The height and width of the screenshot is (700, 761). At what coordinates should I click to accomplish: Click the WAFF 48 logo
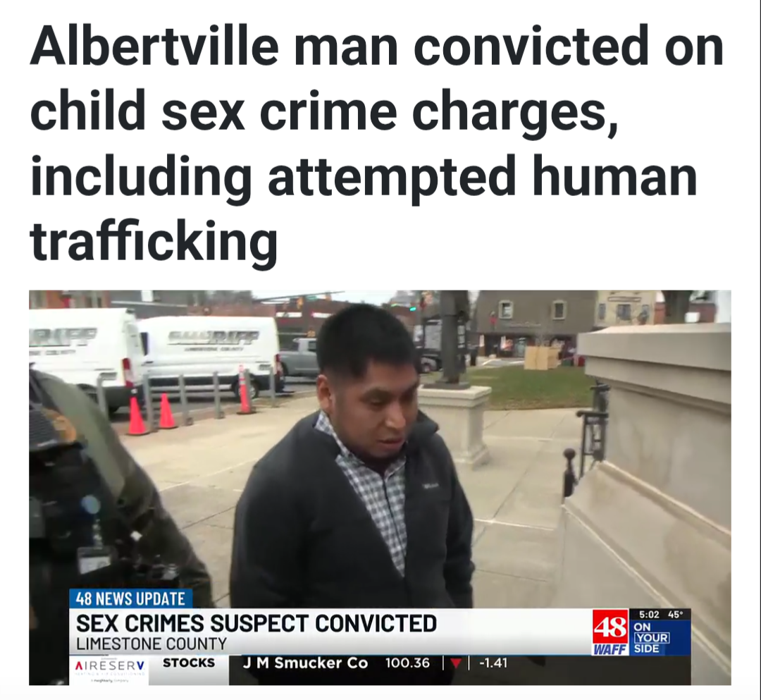pos(611,632)
